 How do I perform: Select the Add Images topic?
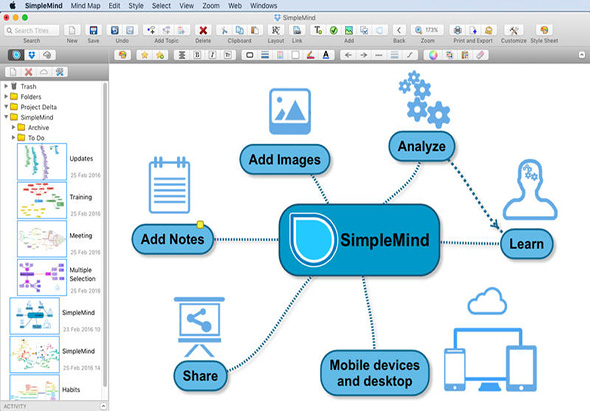285,160
